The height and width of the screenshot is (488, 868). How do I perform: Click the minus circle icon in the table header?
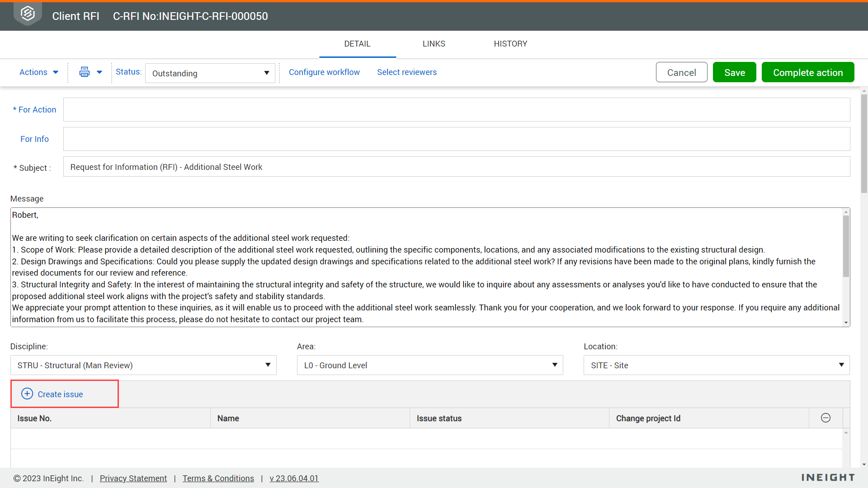(826, 418)
